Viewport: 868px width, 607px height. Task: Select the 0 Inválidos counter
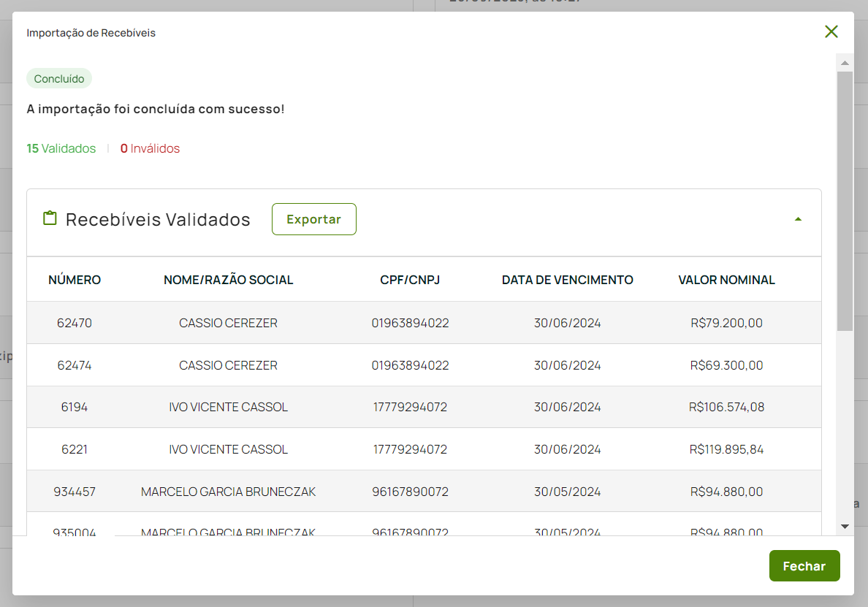click(150, 148)
